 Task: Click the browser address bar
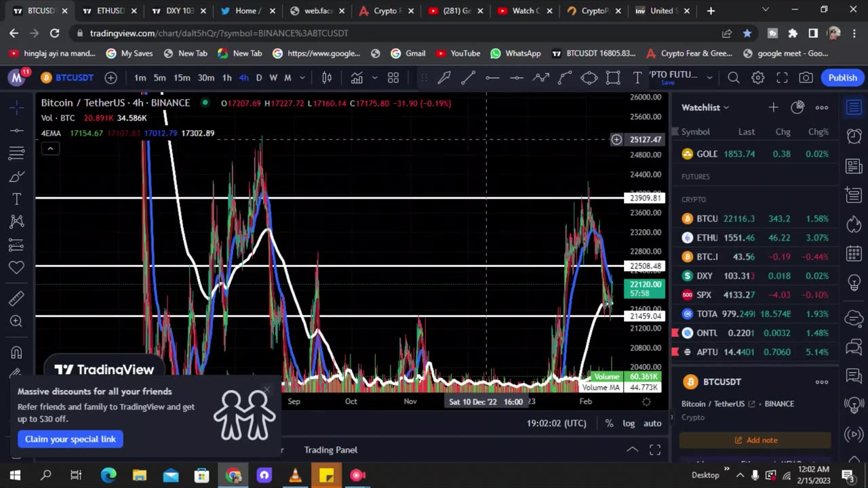coord(393,33)
